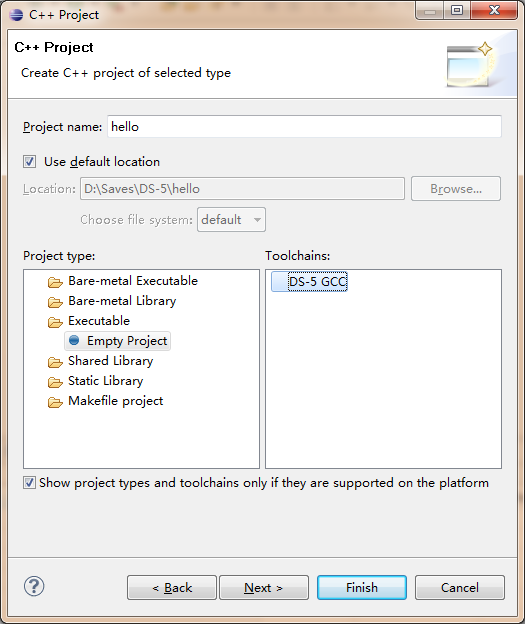Click the Finish button
The height and width of the screenshot is (624, 525).
click(362, 587)
